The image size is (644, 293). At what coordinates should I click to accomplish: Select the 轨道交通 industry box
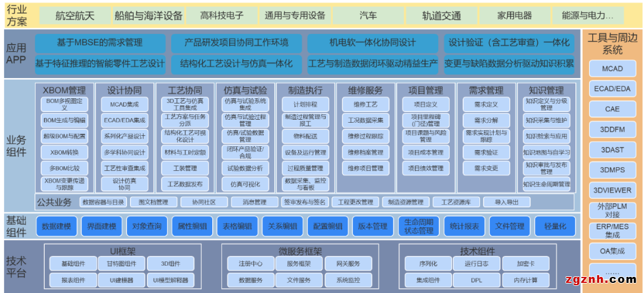[441, 16]
